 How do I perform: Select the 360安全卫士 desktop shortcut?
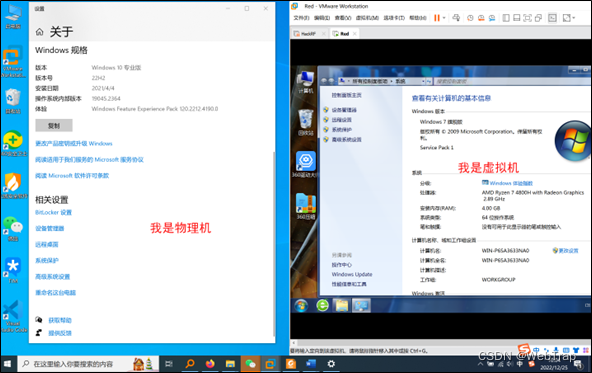click(13, 144)
